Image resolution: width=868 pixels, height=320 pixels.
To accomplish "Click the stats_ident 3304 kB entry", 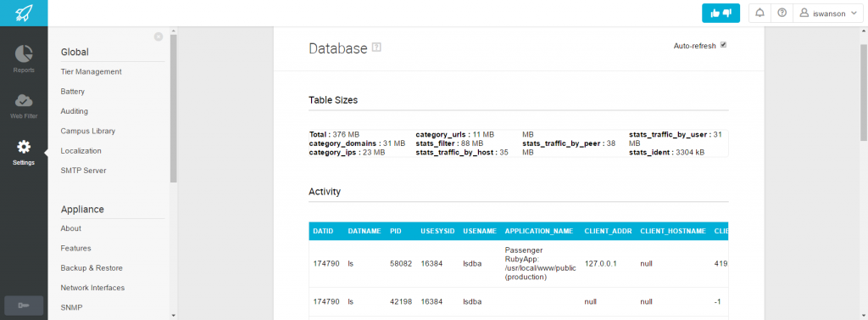I will (x=666, y=152).
